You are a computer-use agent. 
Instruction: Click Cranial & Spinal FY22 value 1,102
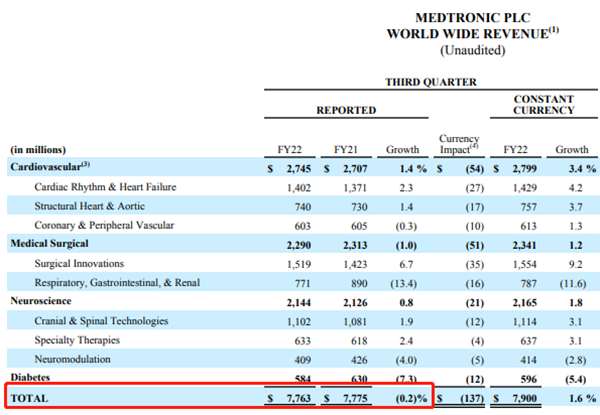pos(299,322)
